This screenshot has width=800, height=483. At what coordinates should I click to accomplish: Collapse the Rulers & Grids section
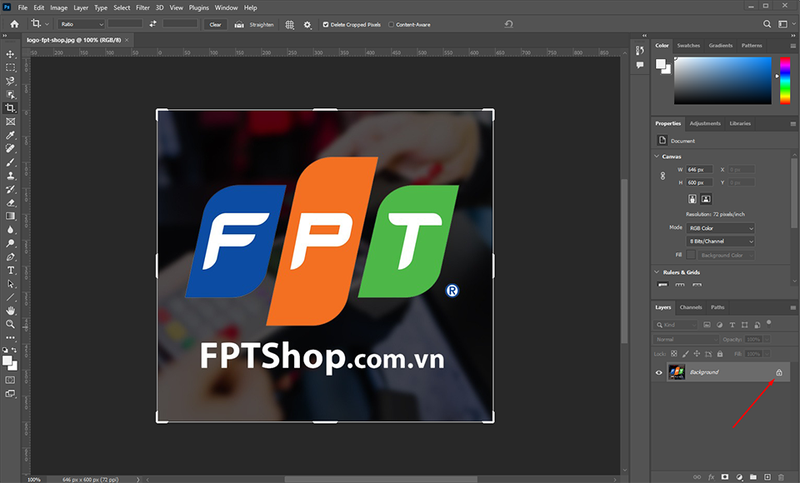[657, 272]
